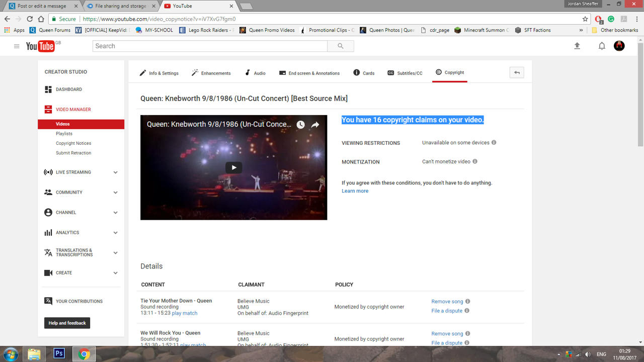The width and height of the screenshot is (644, 362).
Task: Switch to the Enhancements tab
Action: (x=211, y=73)
